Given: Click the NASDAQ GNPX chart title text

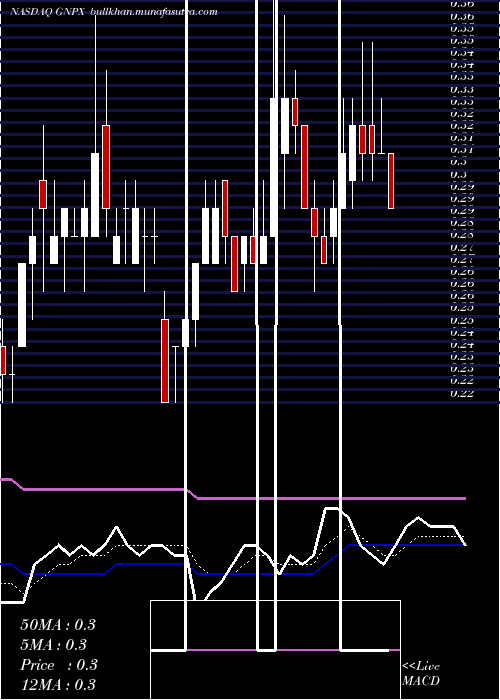Looking at the screenshot, I should pyautogui.click(x=114, y=12).
